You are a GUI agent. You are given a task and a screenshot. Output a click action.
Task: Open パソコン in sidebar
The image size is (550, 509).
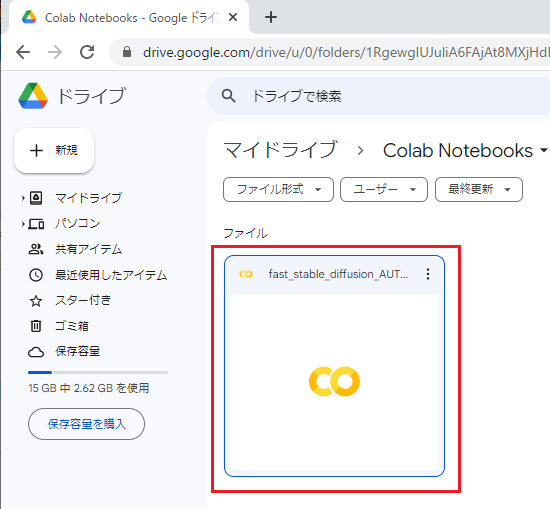pyautogui.click(x=78, y=224)
